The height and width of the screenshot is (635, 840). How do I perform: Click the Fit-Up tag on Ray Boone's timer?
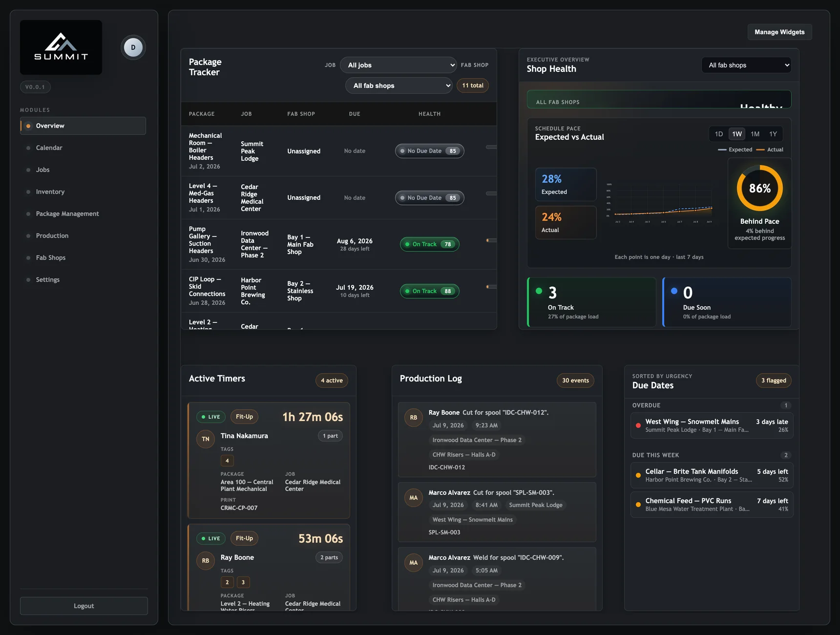click(x=244, y=538)
